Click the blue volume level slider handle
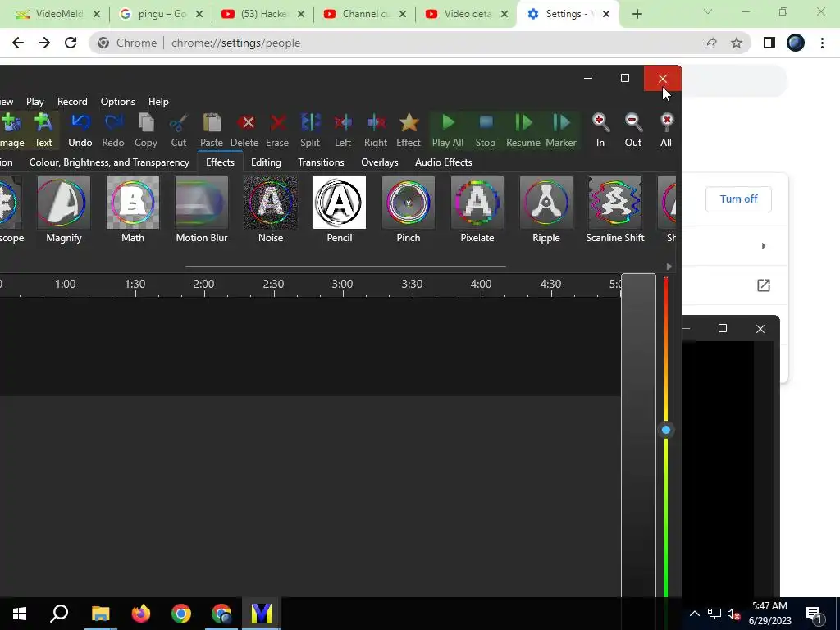Image resolution: width=840 pixels, height=630 pixels. (666, 430)
